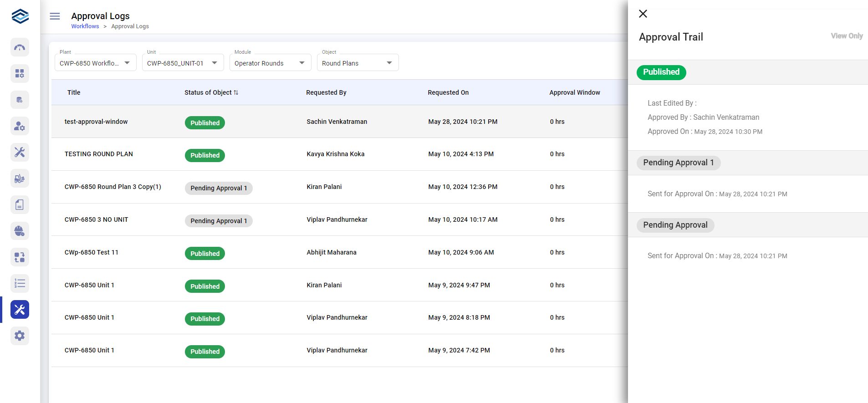The image size is (868, 403).
Task: Open the hamburger navigation menu
Action: 55,16
